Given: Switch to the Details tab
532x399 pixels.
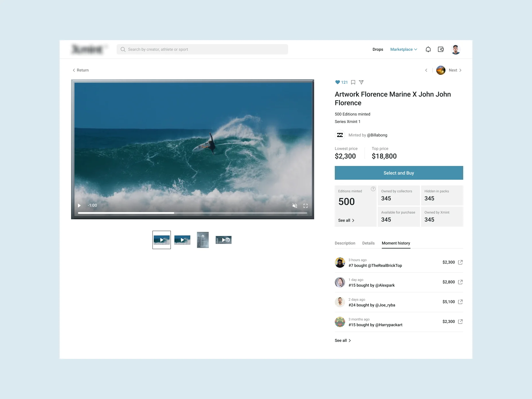Looking at the screenshot, I should 368,243.
